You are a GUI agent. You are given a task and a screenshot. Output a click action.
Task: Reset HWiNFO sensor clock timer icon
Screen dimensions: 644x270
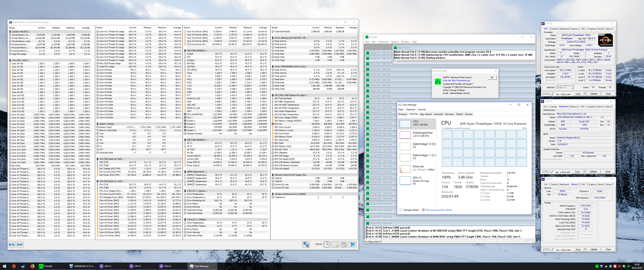(327, 244)
